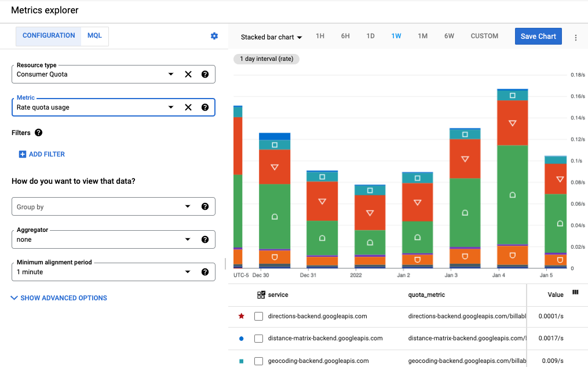Click the Save Chart button
Image resolution: width=588 pixels, height=367 pixels.
pos(538,36)
